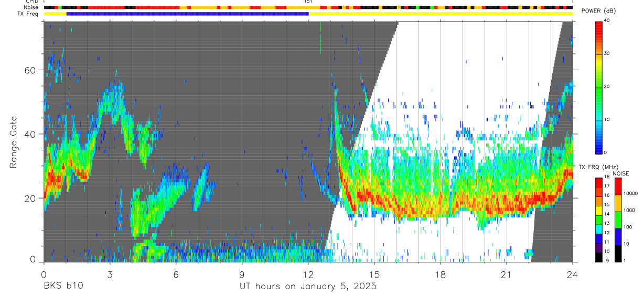Viewport: 644px width, 297px height.
Task: Click the 40 label on the POWER scale
Action: tap(608, 20)
